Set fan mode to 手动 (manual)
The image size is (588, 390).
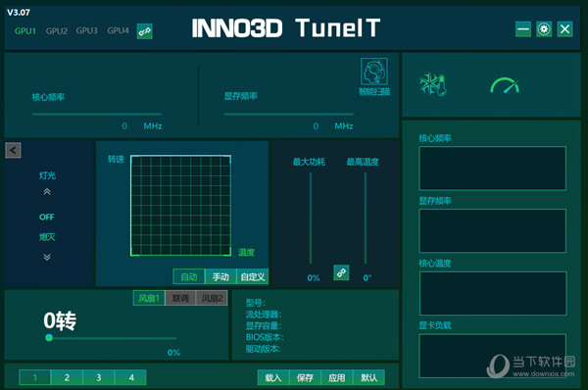click(x=220, y=276)
